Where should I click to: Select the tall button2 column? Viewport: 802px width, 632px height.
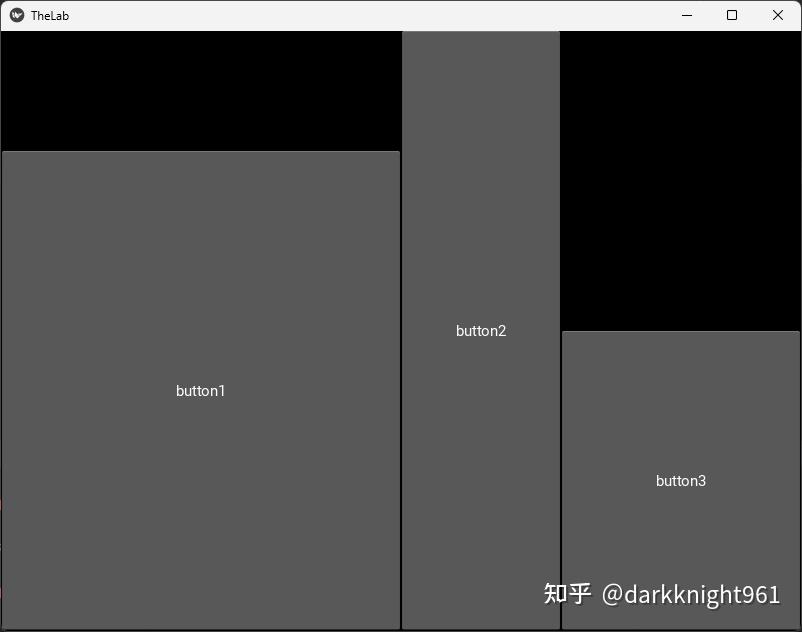(x=481, y=330)
